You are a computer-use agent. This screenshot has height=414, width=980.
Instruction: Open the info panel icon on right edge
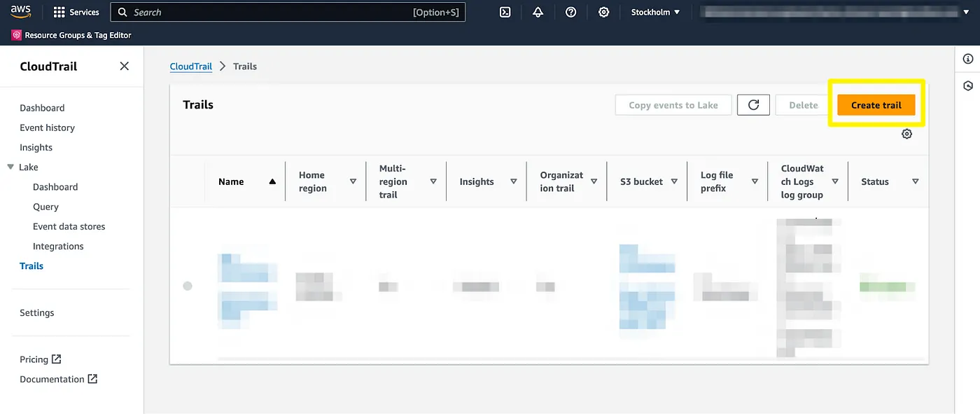coord(968,59)
